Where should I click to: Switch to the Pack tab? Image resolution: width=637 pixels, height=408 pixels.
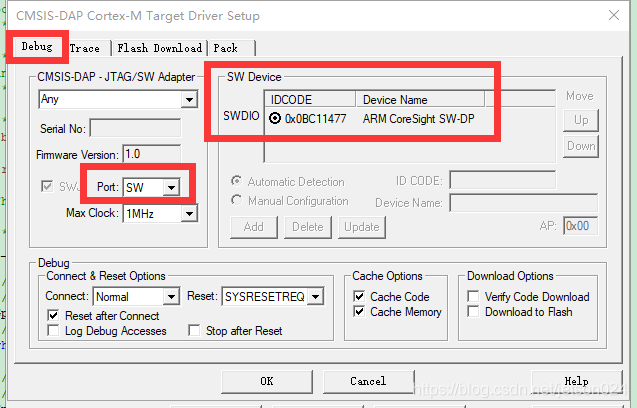(231, 48)
